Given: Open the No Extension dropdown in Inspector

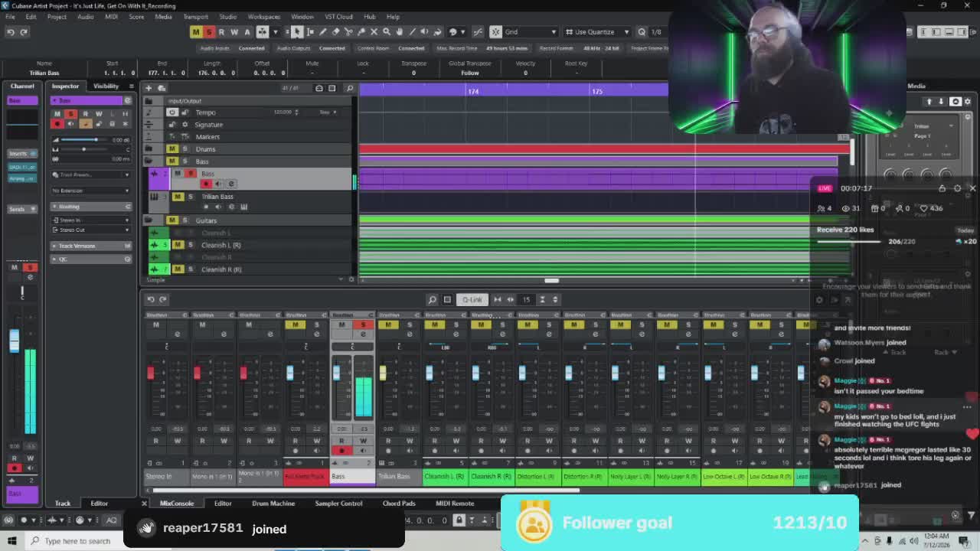Looking at the screenshot, I should (x=90, y=190).
